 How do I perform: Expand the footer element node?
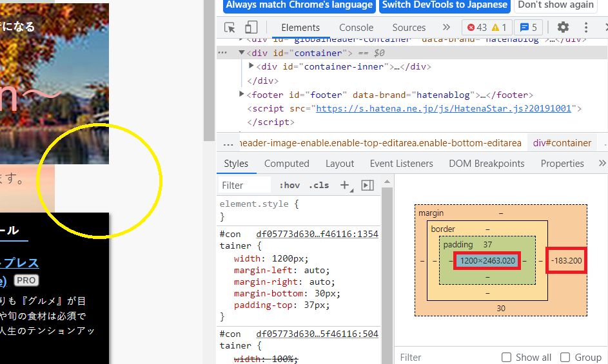242,94
